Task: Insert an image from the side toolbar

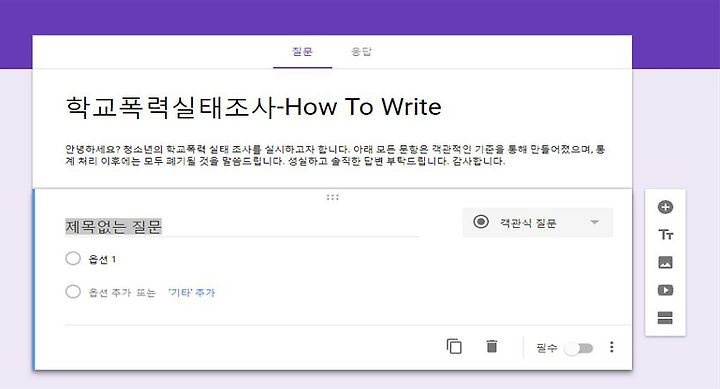Action: (x=665, y=262)
